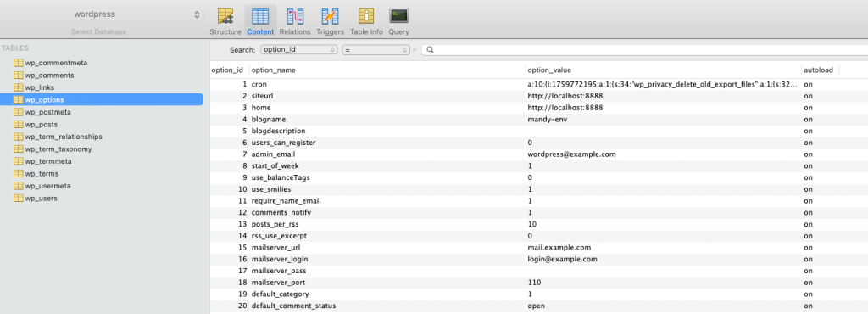Select the wp_termmeta table name
Image resolution: width=868 pixels, height=314 pixels.
[48, 161]
